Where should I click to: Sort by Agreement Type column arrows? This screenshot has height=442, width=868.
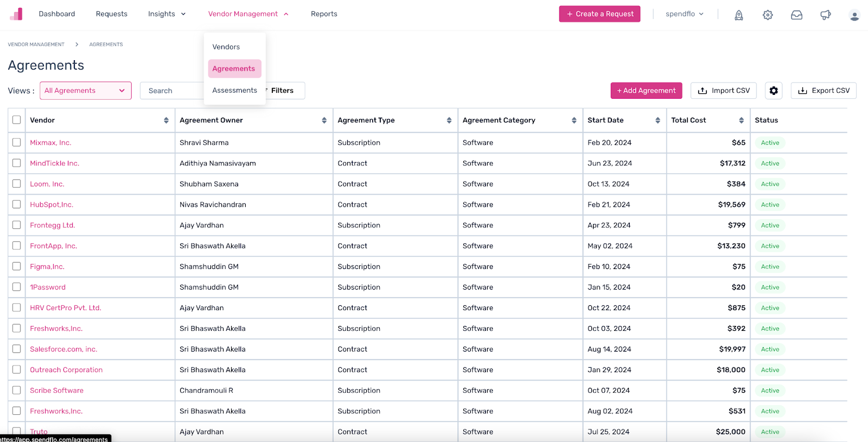click(x=449, y=120)
